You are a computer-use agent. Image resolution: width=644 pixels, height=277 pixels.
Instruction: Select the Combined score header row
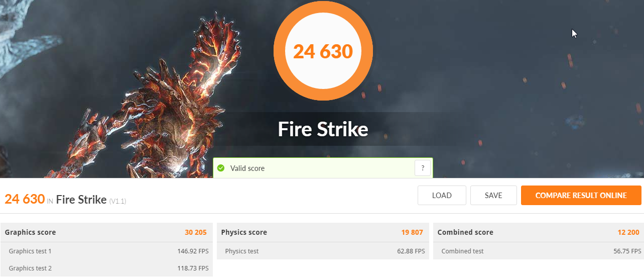pyautogui.click(x=539, y=232)
